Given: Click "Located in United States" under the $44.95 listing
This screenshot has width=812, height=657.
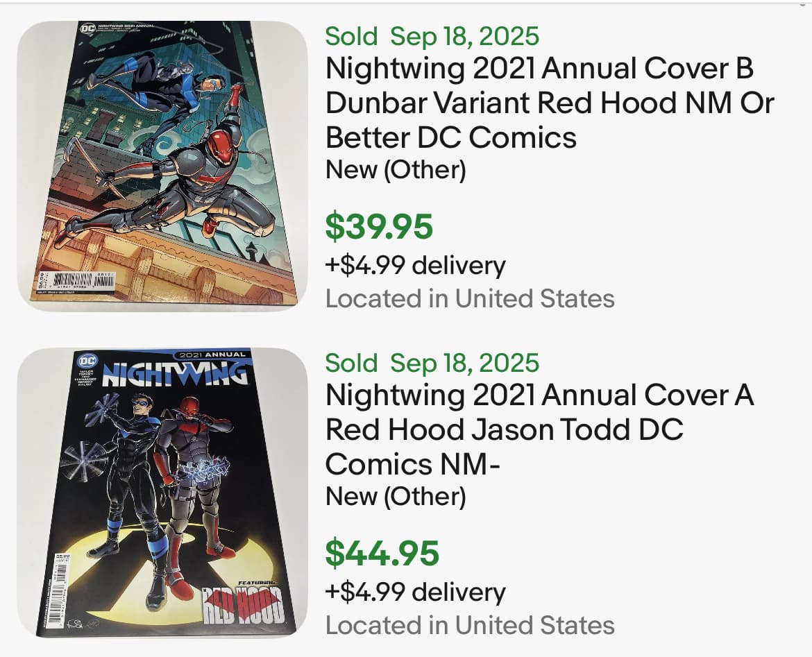Looking at the screenshot, I should tap(470, 625).
